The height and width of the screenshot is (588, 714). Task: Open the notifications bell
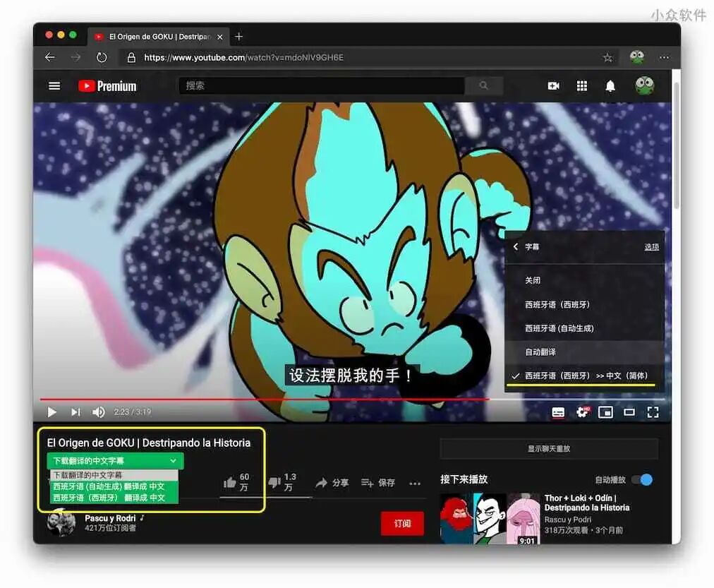coord(611,85)
